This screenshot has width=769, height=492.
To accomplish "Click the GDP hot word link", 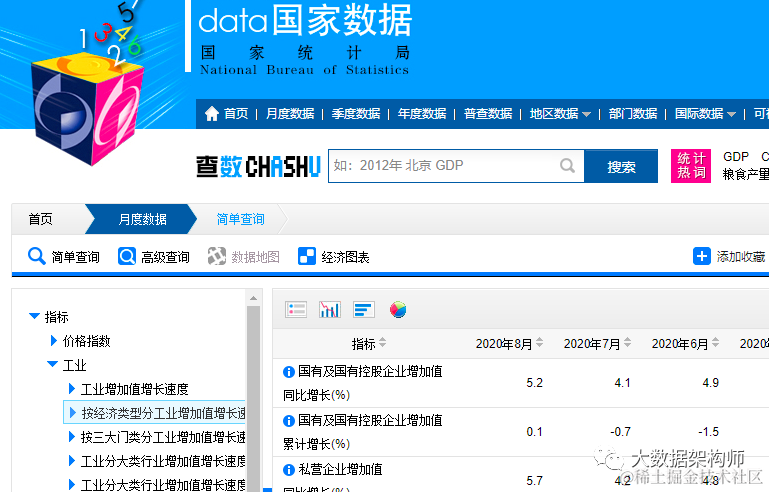I will tap(736, 156).
